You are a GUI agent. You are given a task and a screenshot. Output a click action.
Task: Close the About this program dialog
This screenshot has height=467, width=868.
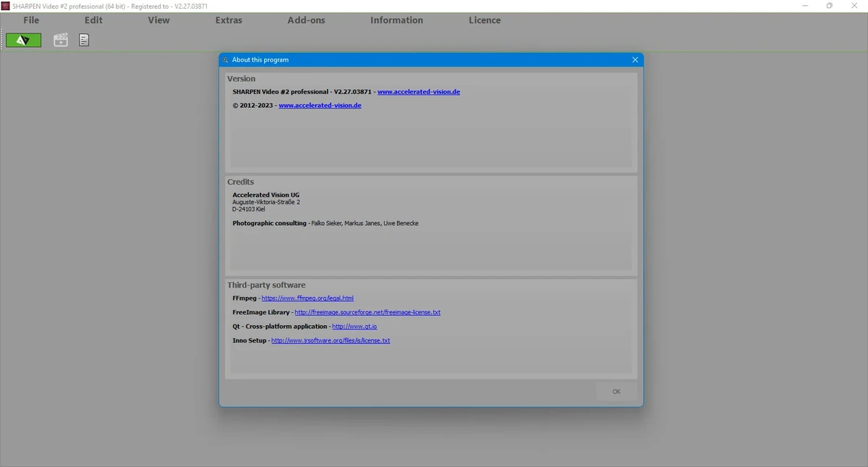[x=635, y=60]
